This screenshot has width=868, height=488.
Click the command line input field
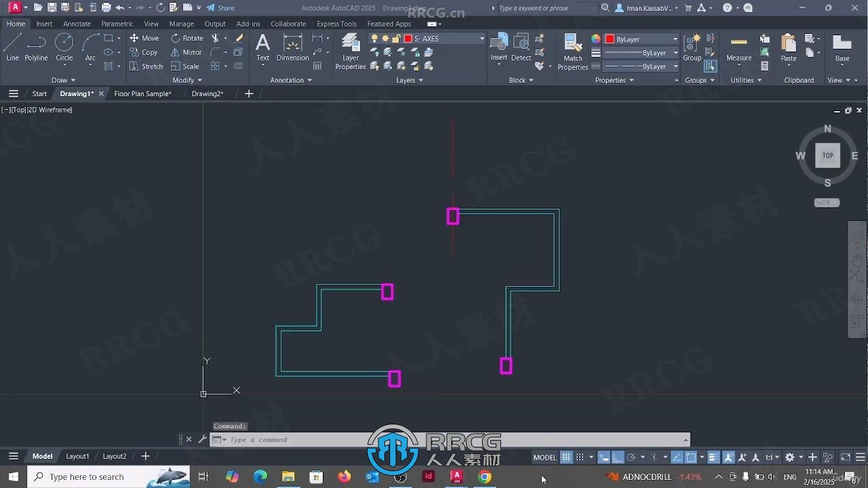(451, 439)
